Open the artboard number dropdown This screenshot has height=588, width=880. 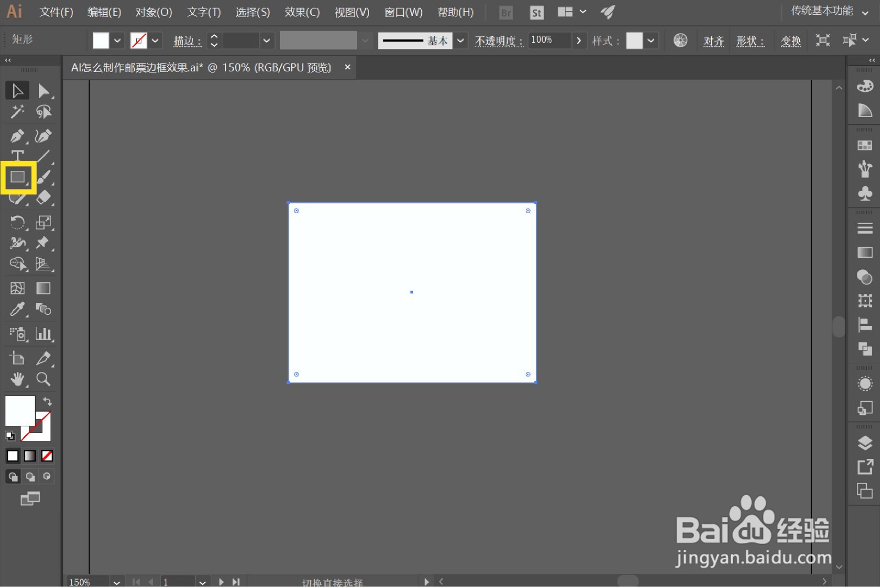[202, 582]
